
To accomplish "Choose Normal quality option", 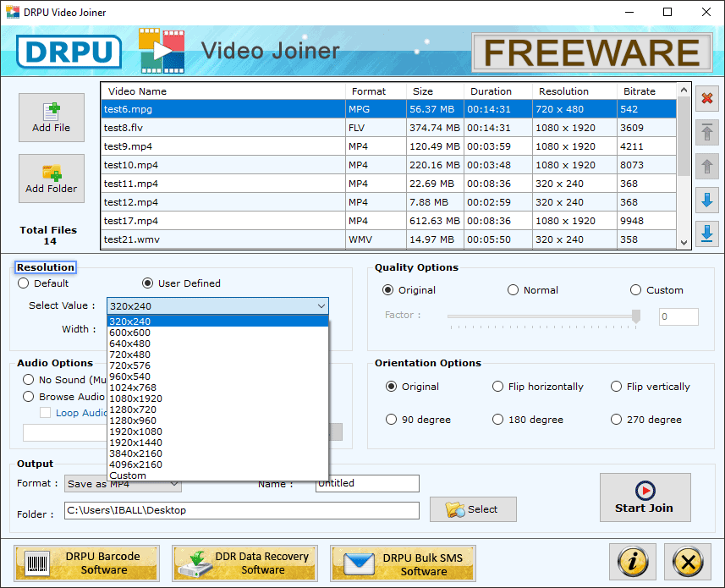I will coord(513,290).
